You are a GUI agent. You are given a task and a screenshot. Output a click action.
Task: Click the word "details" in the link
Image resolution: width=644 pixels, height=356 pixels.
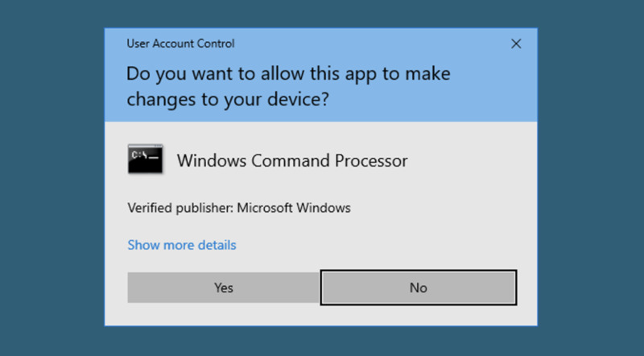(214, 245)
